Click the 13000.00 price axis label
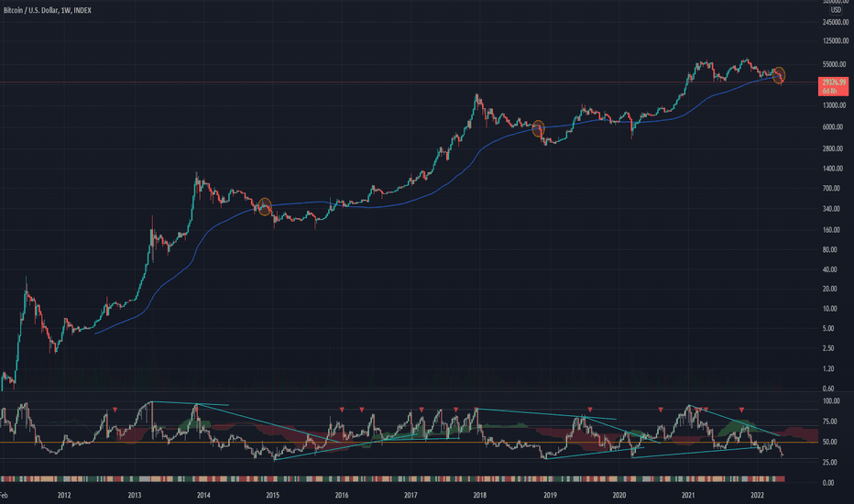854x504 pixels. click(x=836, y=105)
